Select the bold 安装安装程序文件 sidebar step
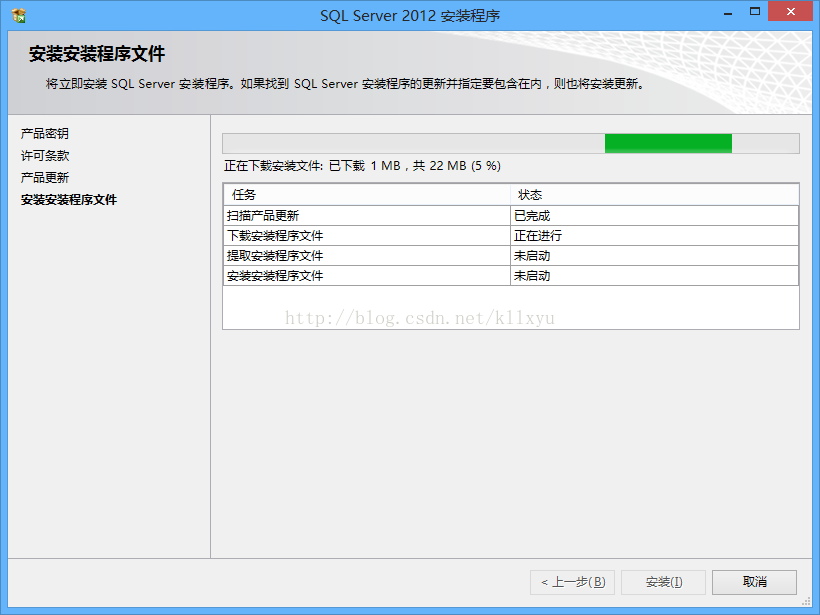The width and height of the screenshot is (820, 615). (69, 199)
